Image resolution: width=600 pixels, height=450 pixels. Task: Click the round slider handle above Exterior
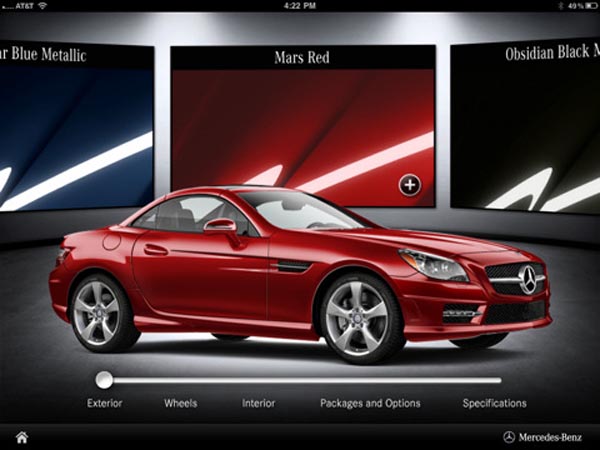pyautogui.click(x=104, y=380)
